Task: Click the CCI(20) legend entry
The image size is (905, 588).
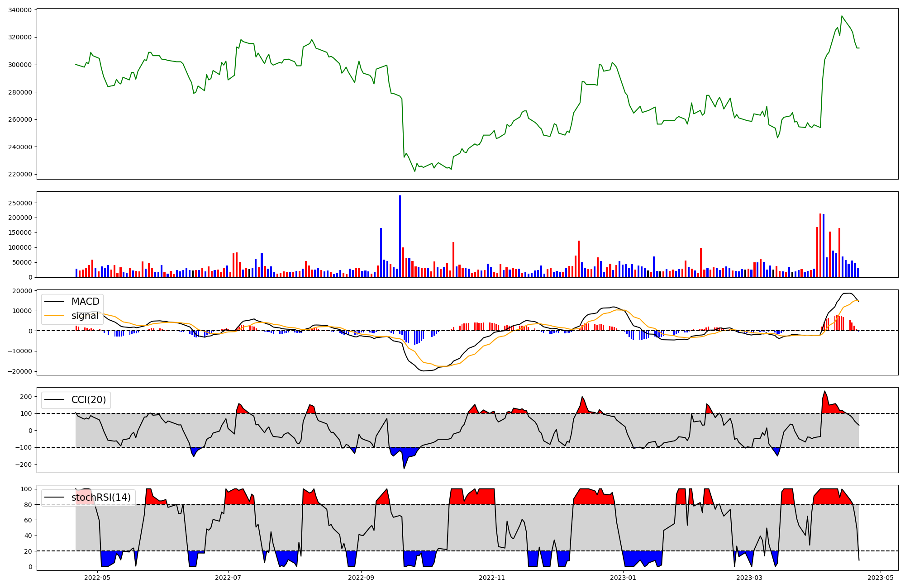Action: pos(89,400)
